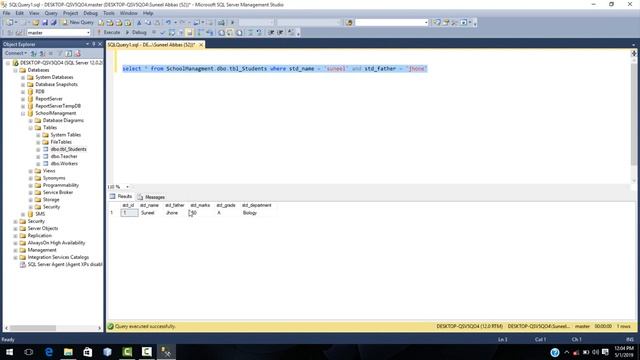Click the quick find search box
This screenshot has height=360, width=640.
click(x=391, y=22)
